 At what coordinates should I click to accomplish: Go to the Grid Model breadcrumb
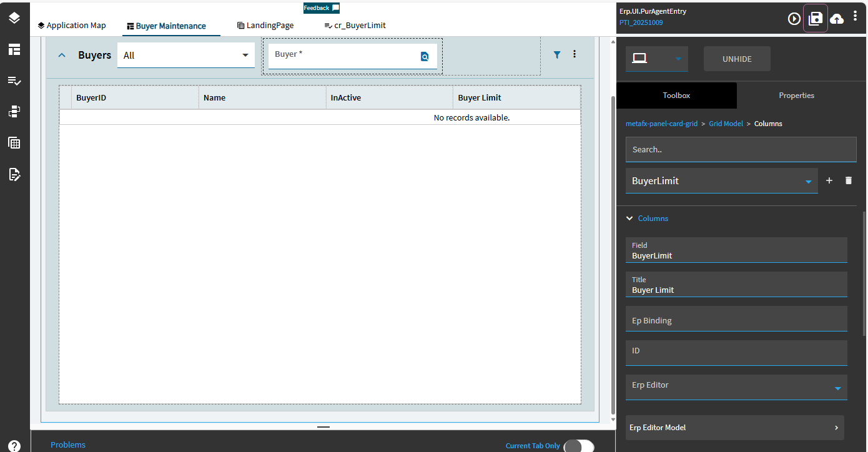726,124
